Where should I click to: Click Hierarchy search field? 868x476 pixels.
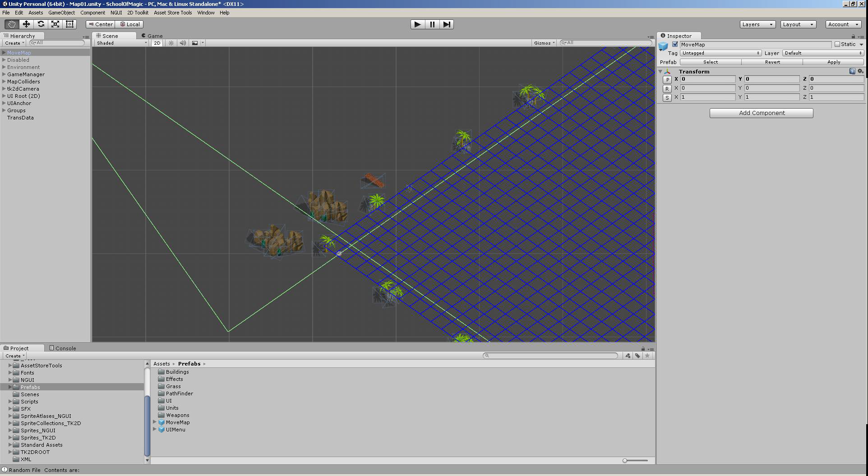pyautogui.click(x=57, y=43)
